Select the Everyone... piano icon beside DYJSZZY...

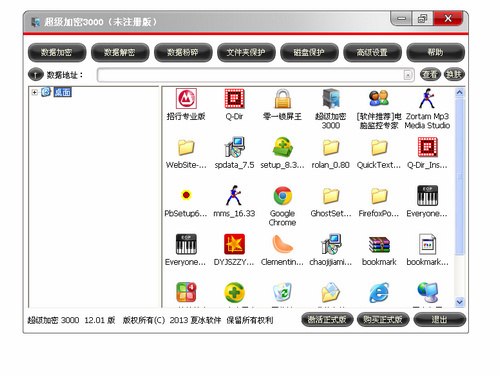coord(186,244)
